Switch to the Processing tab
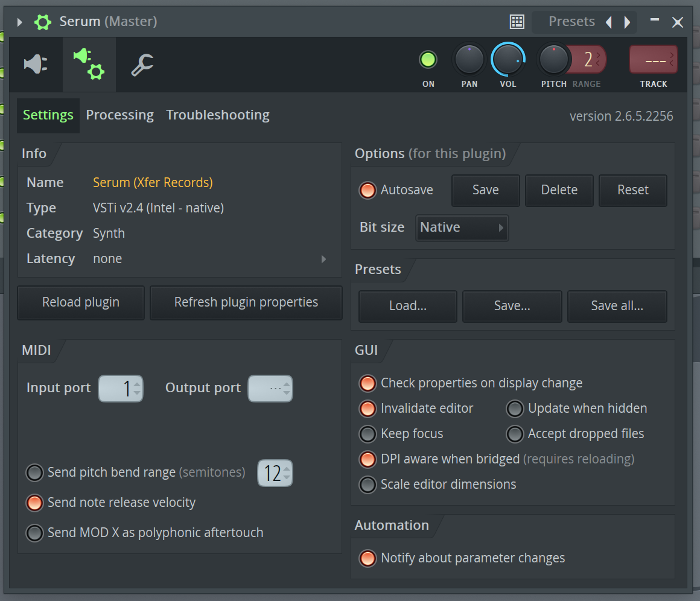700x601 pixels. tap(119, 115)
